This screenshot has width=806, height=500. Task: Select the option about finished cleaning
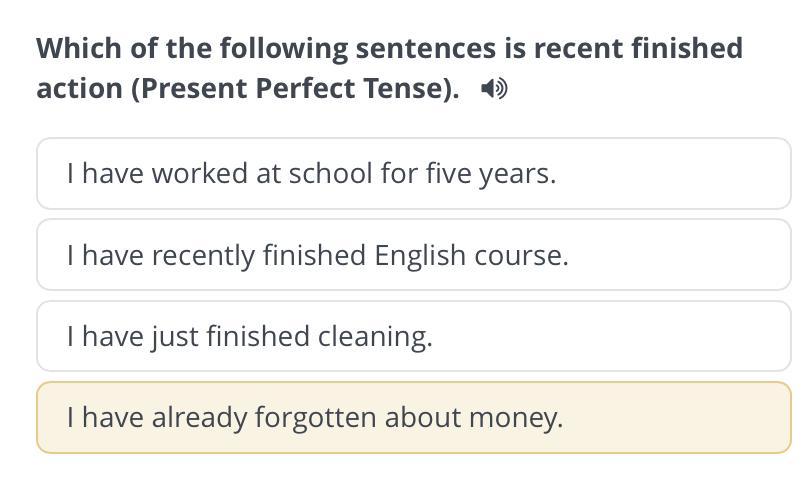(x=413, y=336)
